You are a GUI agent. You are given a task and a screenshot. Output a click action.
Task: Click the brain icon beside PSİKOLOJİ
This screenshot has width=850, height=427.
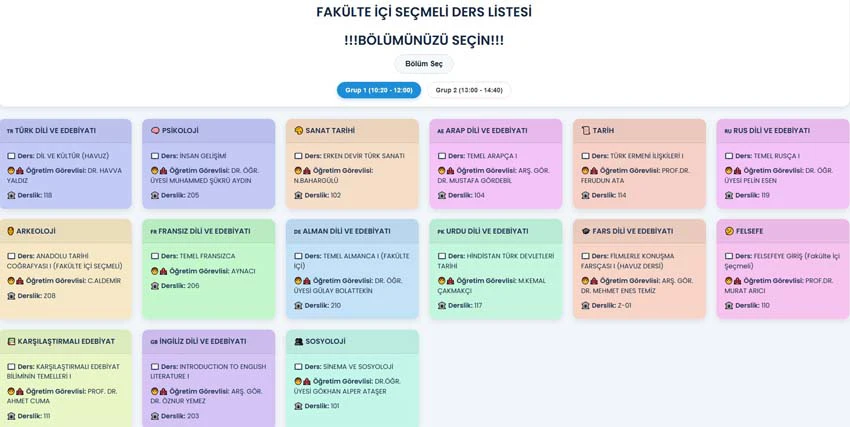click(x=155, y=131)
